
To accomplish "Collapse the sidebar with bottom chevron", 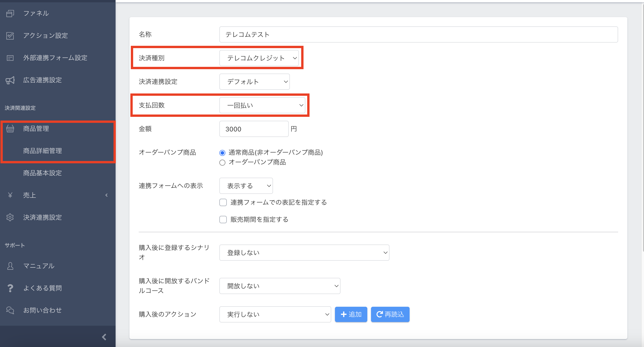I will (104, 337).
